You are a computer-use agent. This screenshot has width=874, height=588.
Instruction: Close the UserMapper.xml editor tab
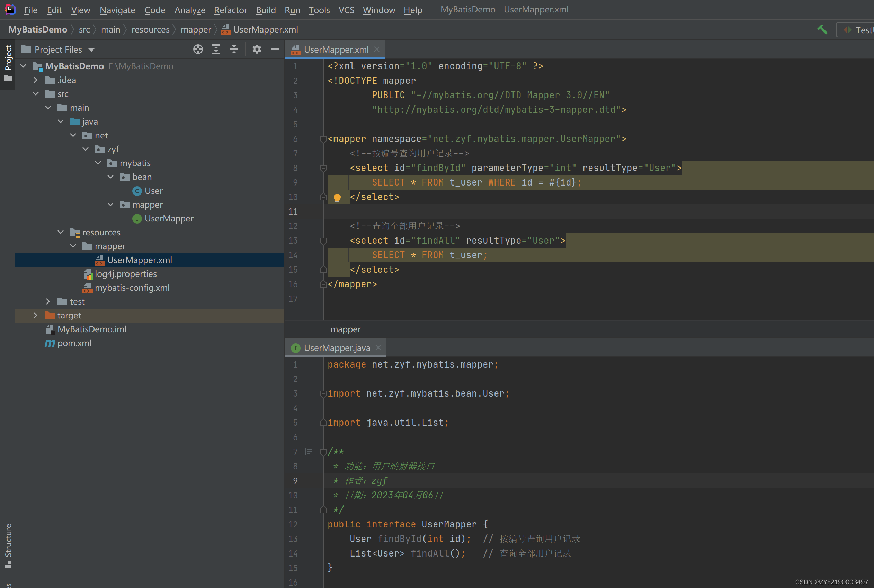[377, 49]
